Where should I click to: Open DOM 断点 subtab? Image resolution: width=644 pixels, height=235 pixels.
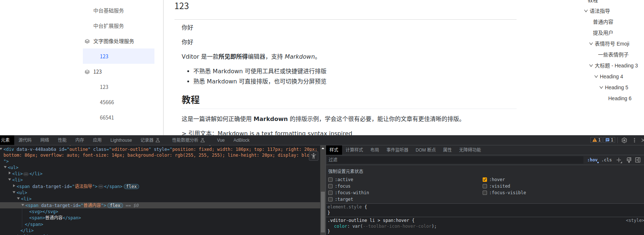426,150
